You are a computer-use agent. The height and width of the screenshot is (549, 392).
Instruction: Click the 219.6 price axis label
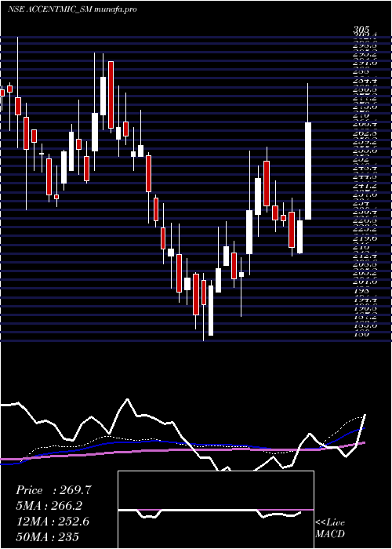(x=366, y=238)
